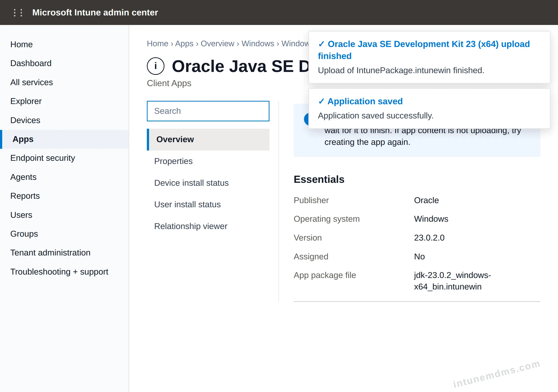558x392 pixels.
Task: Open Tenant administration in the sidebar
Action: [x=50, y=253]
